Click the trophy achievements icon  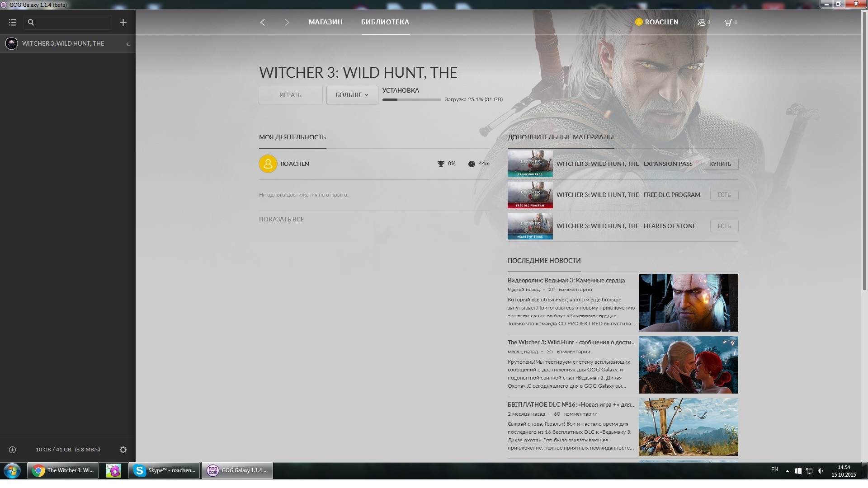coord(441,164)
